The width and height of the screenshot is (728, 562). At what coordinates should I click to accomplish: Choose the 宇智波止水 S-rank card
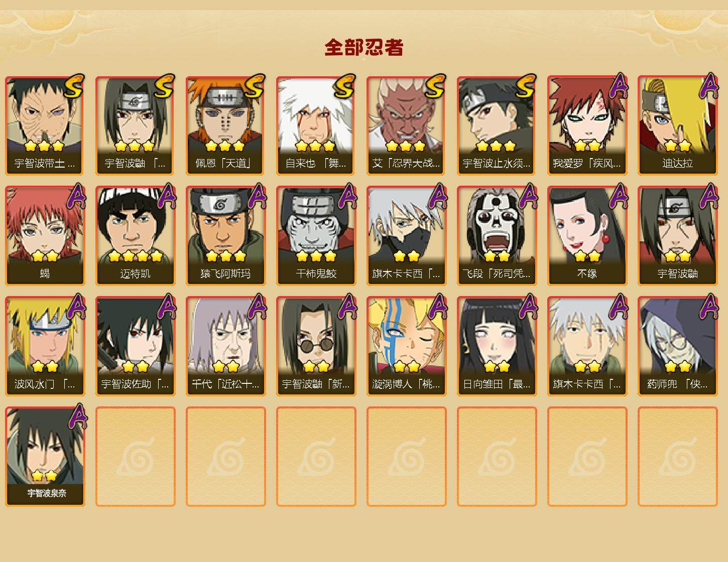(x=497, y=125)
